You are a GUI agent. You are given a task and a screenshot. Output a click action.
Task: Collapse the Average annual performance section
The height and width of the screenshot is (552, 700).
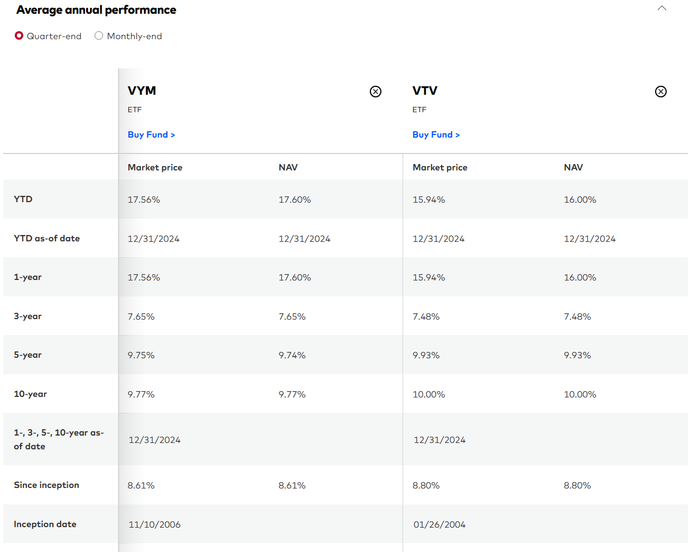(x=661, y=9)
